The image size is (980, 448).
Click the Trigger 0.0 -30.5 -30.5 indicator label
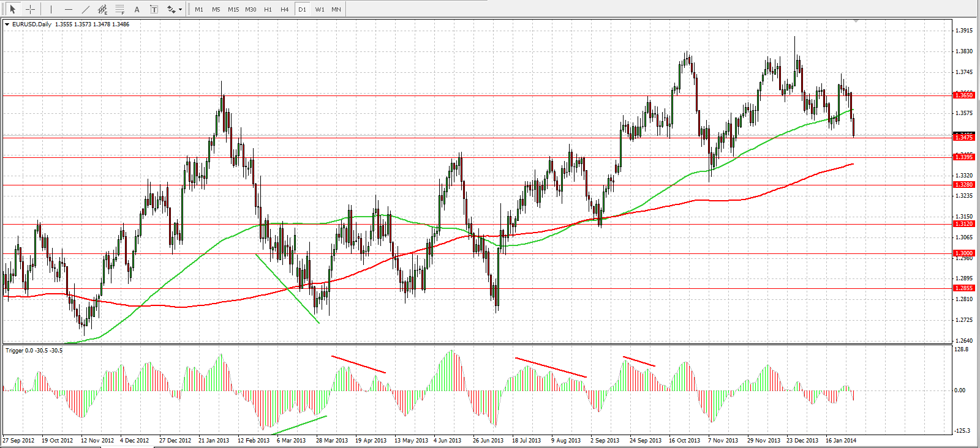coord(34,351)
